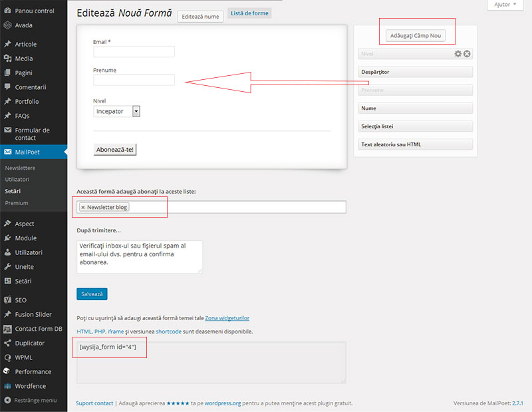This screenshot has height=412, width=532.
Task: Remove the Nivel field with the X icon
Action: tap(467, 54)
